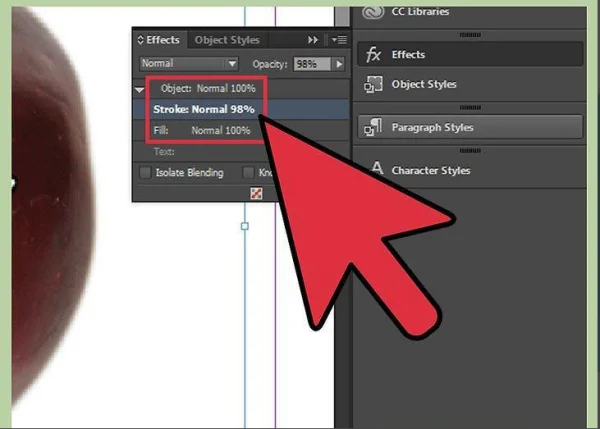Viewport: 600px width, 429px height.
Task: Open the Effects panel flyout menu
Action: point(339,40)
